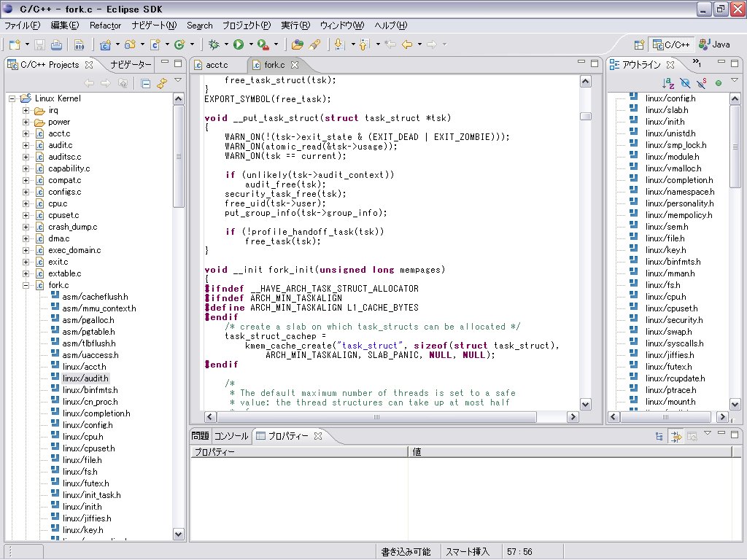The height and width of the screenshot is (560, 747).
Task: Click the linux/slab.h entry in Outline
Action: pyautogui.click(x=666, y=110)
